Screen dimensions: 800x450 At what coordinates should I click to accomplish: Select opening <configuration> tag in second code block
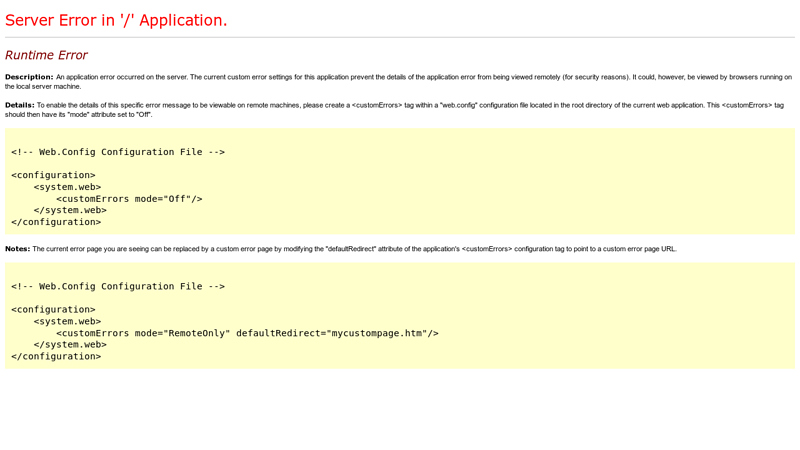(x=54, y=310)
